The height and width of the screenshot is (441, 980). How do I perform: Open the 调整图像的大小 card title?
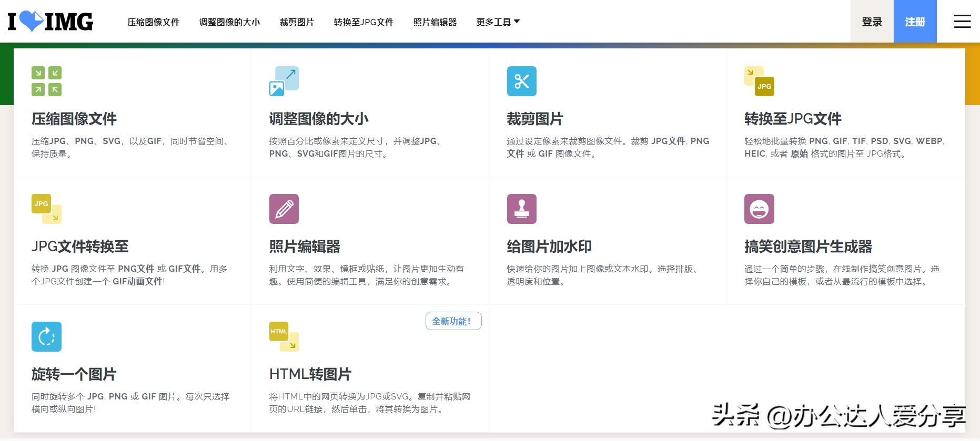click(x=319, y=119)
